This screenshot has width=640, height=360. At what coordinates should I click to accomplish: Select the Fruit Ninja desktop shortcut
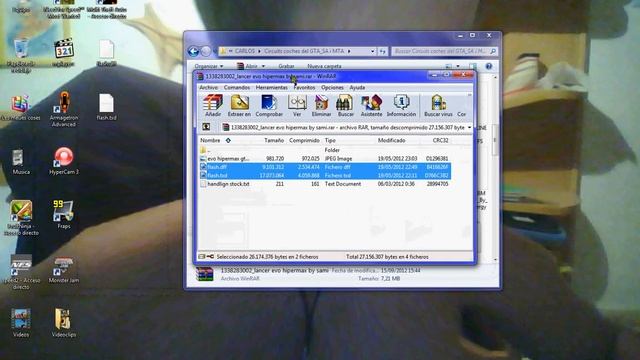coord(21,218)
